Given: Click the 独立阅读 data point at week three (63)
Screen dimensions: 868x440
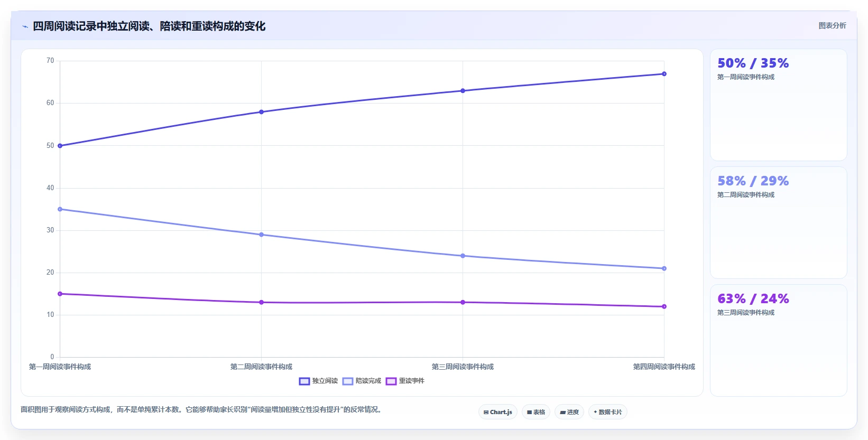Looking at the screenshot, I should 463,91.
